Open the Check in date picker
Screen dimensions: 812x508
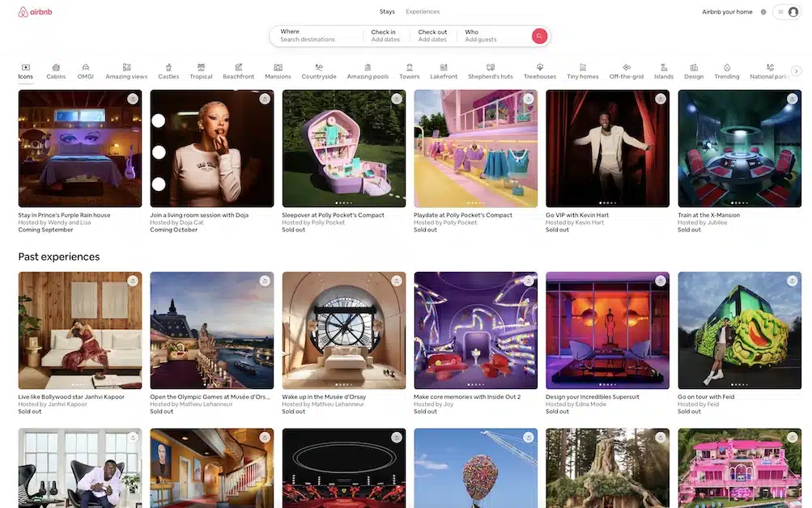[x=385, y=36]
